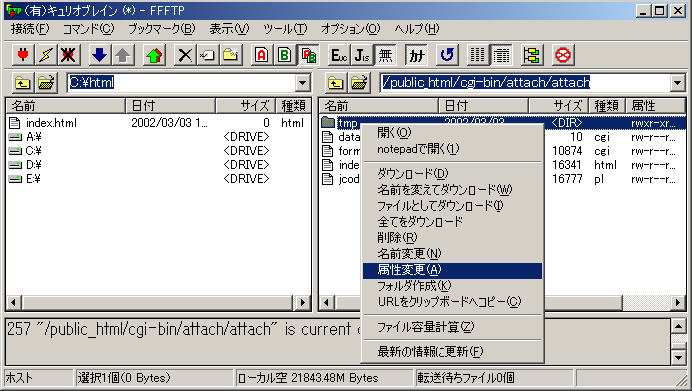Choose 名前変更(N) context entry
692x391 pixels.
(x=452, y=254)
